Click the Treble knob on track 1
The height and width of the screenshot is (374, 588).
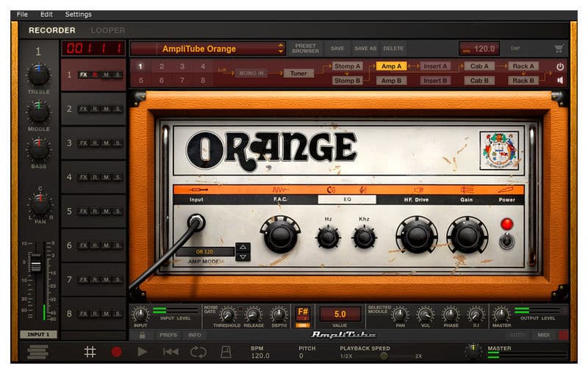tap(38, 76)
